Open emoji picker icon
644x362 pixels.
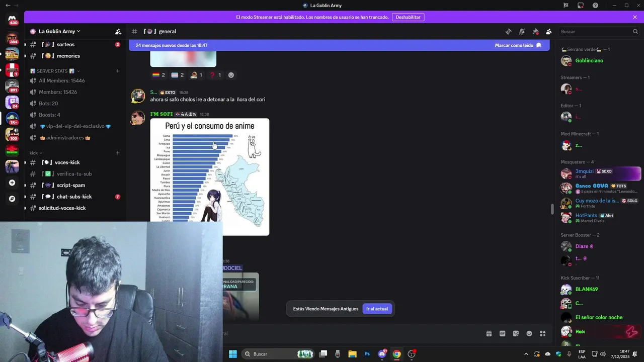[529, 333]
